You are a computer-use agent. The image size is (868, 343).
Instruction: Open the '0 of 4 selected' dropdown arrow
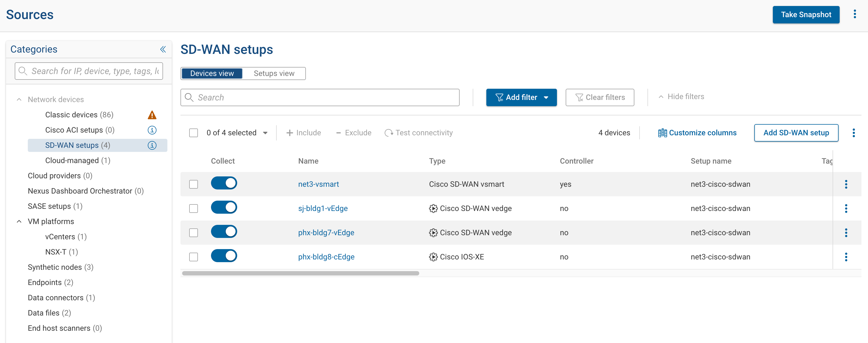coord(265,133)
